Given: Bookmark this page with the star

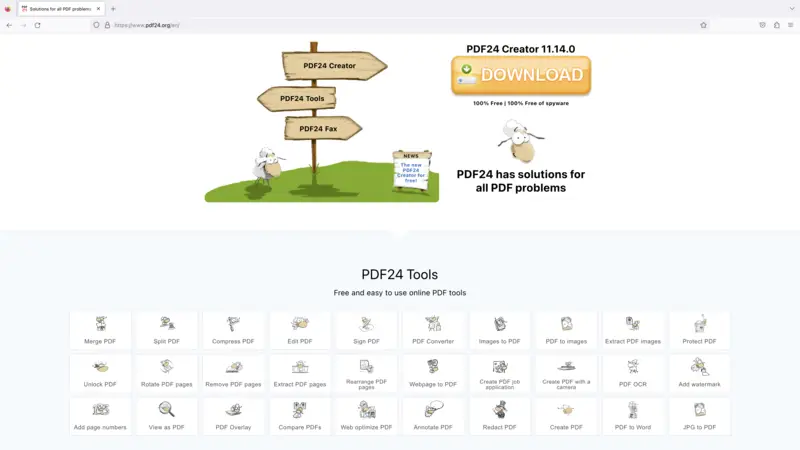Looking at the screenshot, I should coord(704,25).
